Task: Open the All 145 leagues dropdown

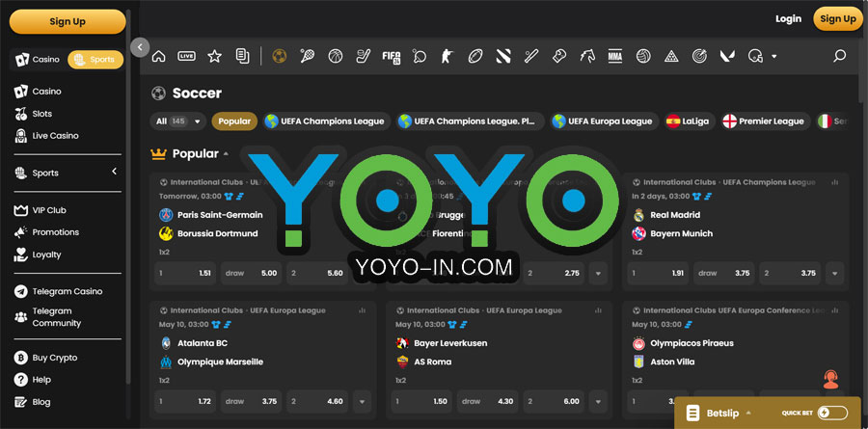Action: [177, 121]
